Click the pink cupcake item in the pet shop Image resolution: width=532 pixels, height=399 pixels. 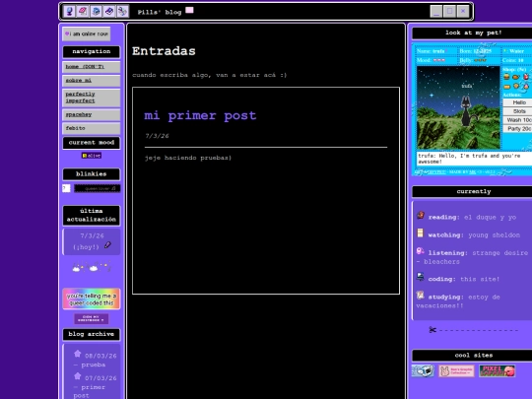click(526, 86)
